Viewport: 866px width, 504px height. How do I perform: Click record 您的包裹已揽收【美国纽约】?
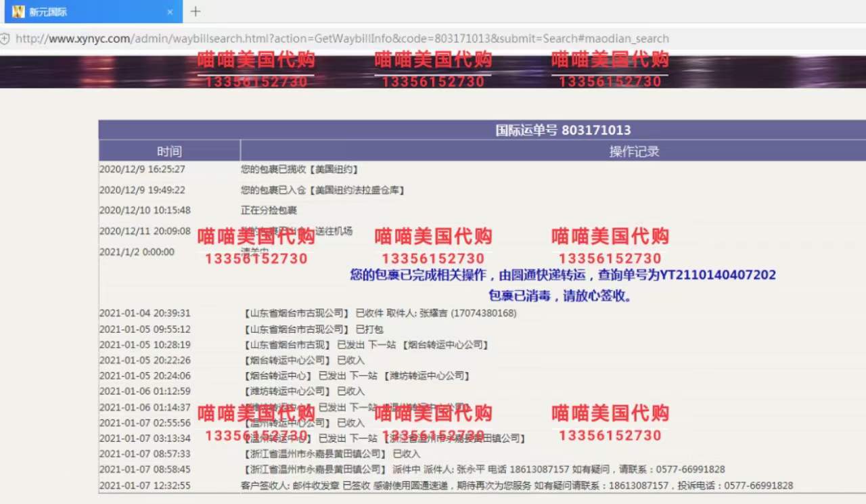(x=300, y=169)
